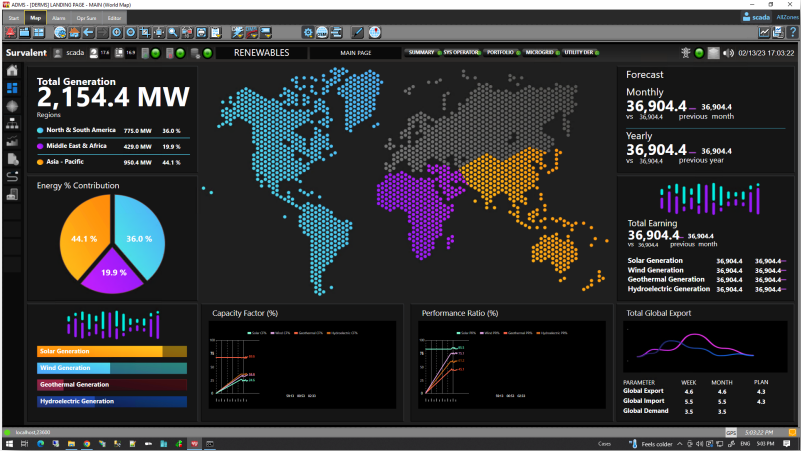
Task: Switch to the Editor tab
Action: (x=115, y=18)
